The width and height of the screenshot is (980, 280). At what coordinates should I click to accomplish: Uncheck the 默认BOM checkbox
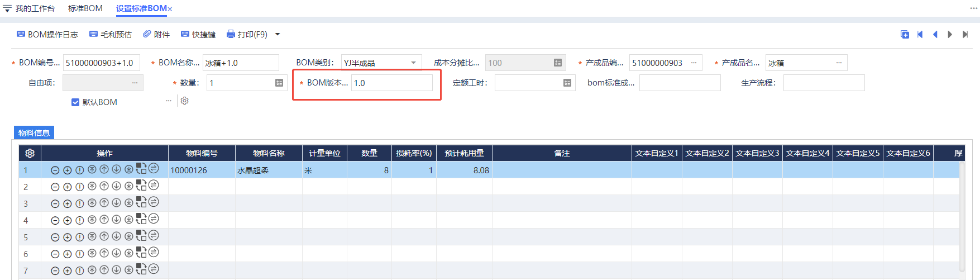pos(75,102)
